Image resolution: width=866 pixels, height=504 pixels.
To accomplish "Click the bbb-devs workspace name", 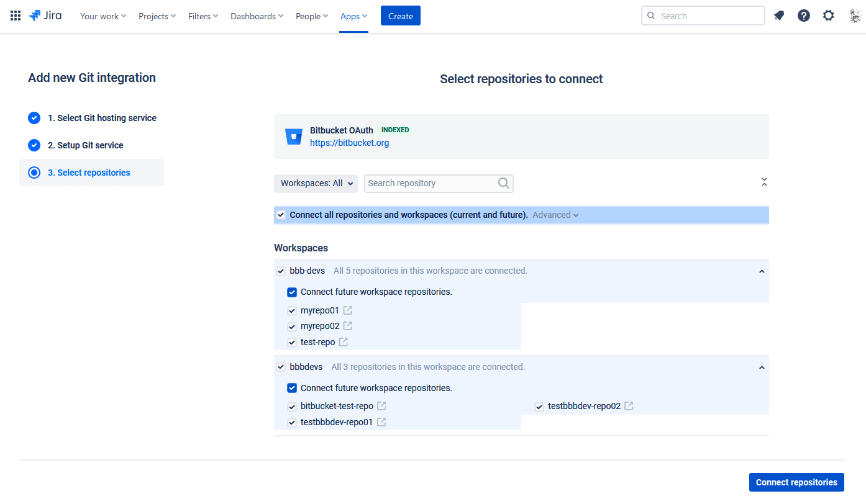I will click(x=308, y=271).
